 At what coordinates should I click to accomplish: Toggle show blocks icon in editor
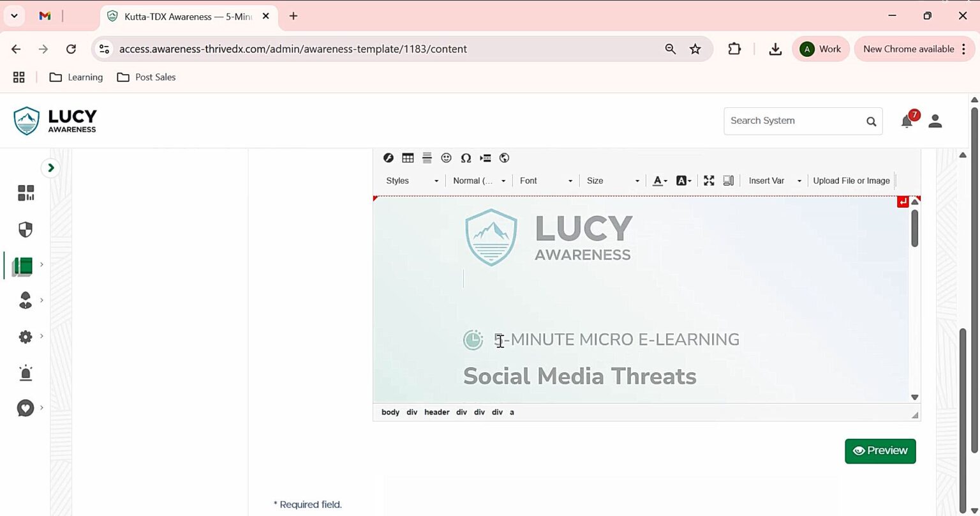[728, 181]
